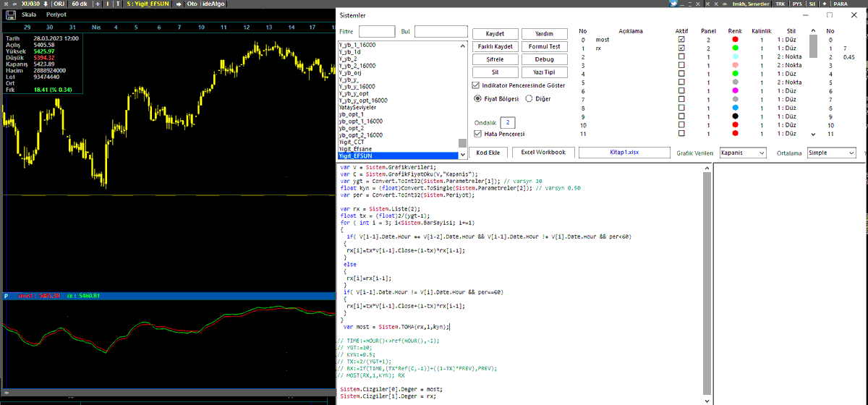
Task: Open the Grafik Verileri Kapanis dropdown
Action: point(743,153)
